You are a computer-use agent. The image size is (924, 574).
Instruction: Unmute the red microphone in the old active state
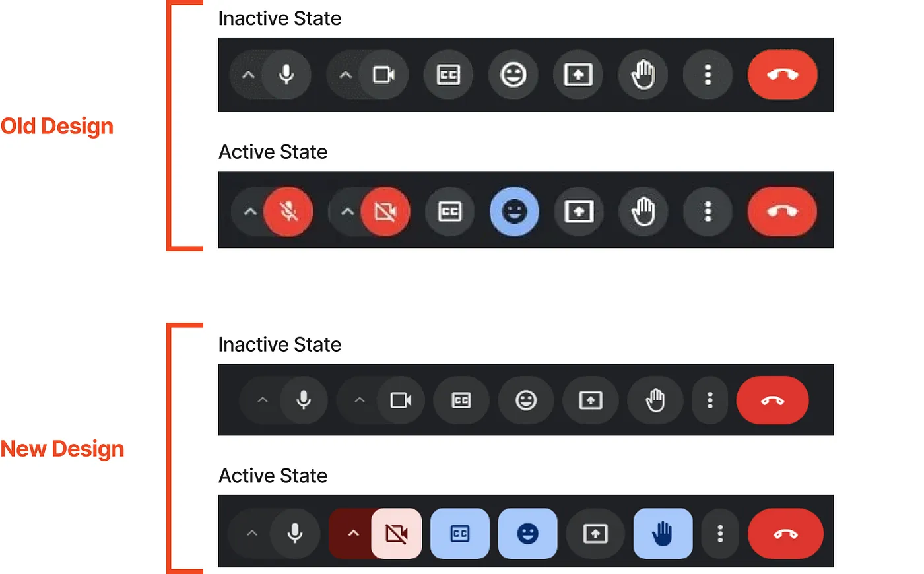289,211
